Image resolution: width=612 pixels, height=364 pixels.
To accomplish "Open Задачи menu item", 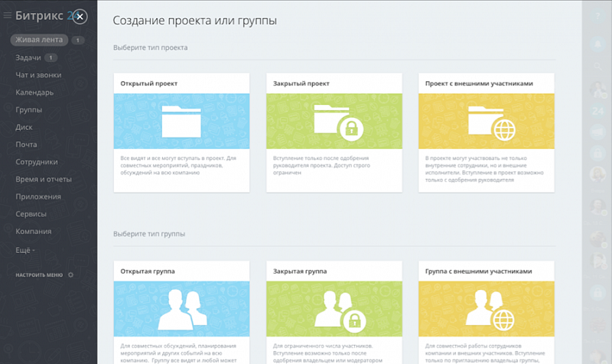I will coord(28,57).
